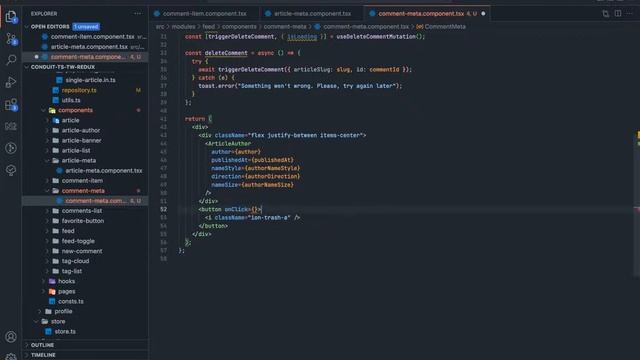Click line number 41 in gutter
This screenshot has width=640, height=360.
(x=163, y=119)
